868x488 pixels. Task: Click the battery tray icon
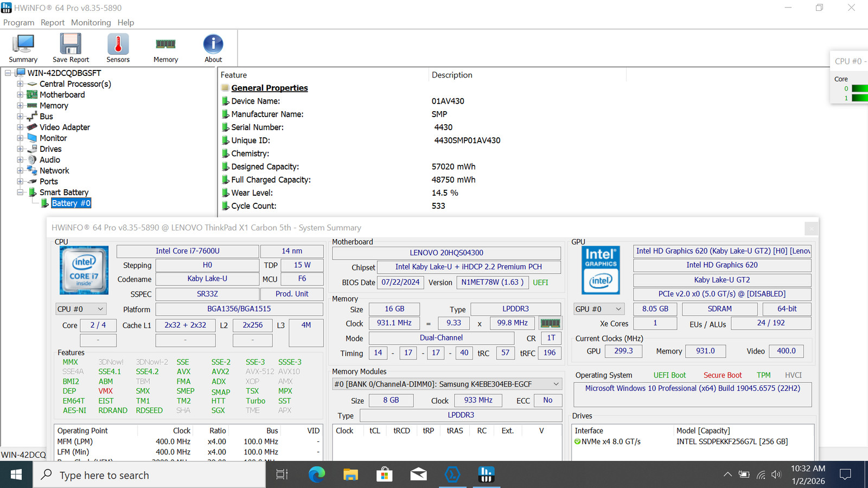click(744, 475)
